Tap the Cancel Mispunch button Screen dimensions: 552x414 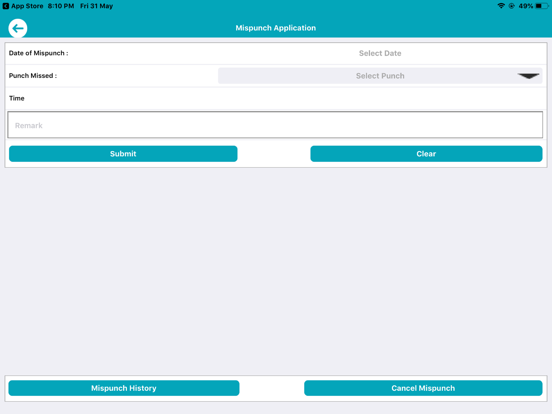[423, 388]
